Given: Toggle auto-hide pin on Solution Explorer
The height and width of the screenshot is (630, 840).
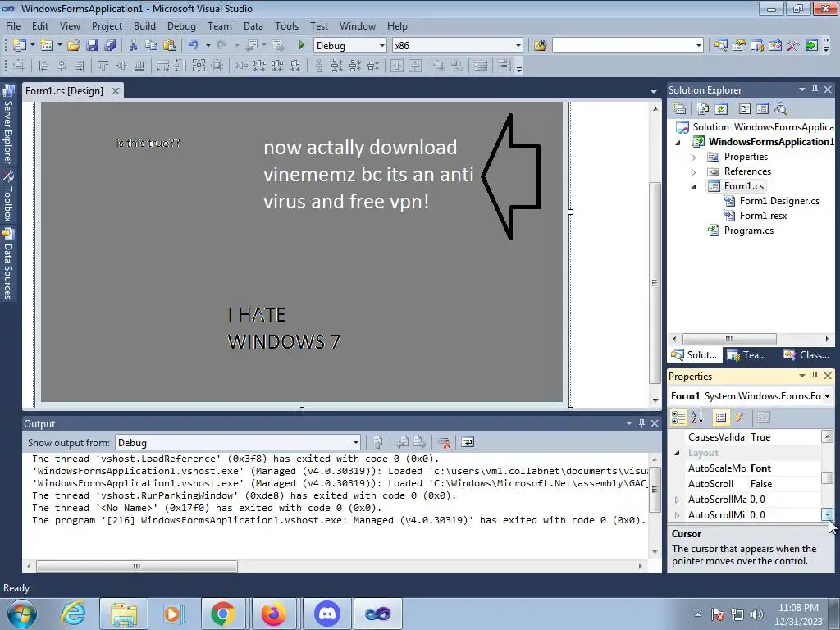Looking at the screenshot, I should (815, 89).
